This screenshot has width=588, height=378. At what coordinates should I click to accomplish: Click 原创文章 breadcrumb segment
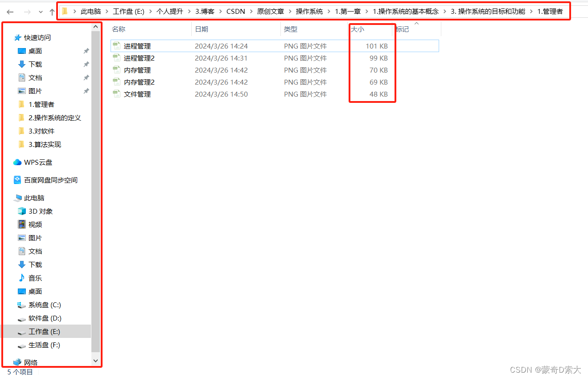(271, 12)
